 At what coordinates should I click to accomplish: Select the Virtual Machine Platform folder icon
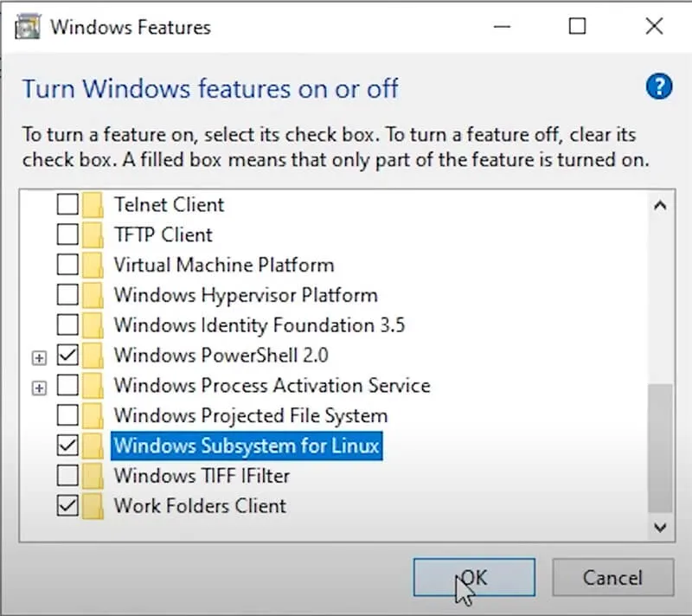93,265
